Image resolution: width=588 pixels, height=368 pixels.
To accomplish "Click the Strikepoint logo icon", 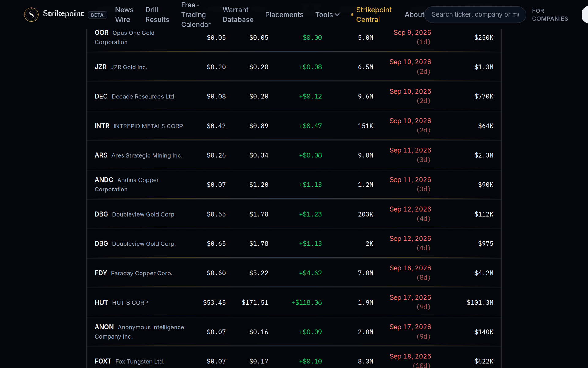I will click(x=31, y=14).
